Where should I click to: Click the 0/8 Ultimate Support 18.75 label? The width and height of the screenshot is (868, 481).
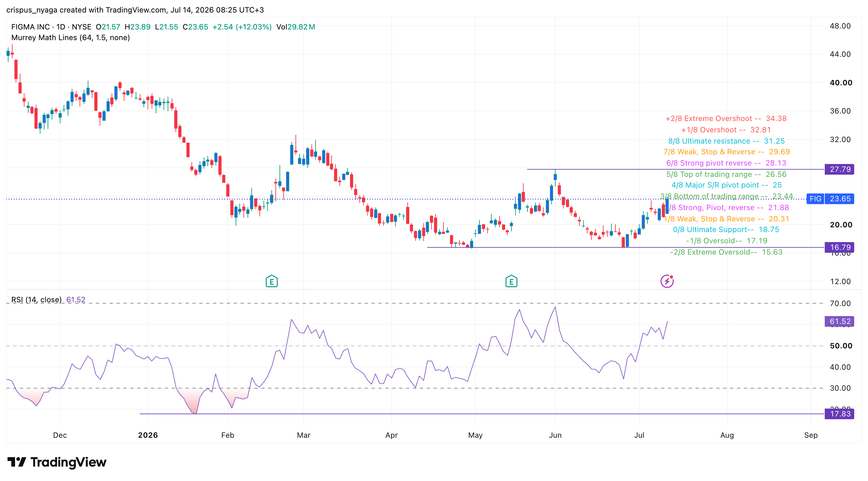[x=726, y=230]
